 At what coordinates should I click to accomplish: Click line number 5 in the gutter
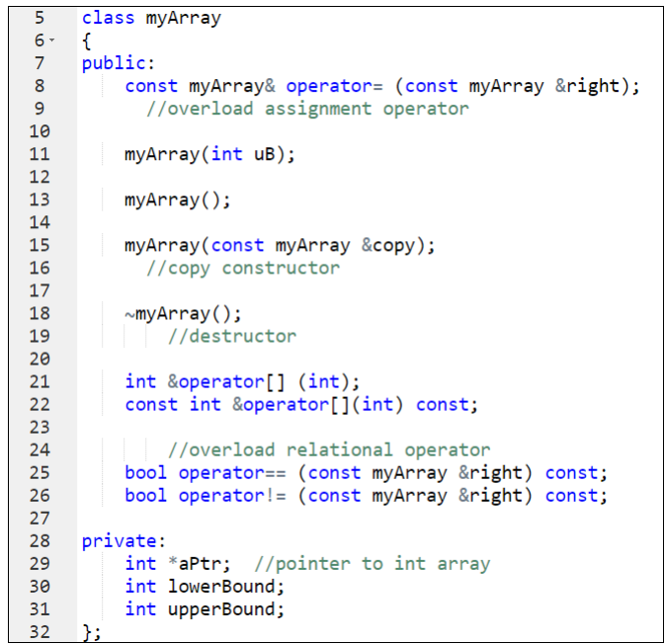tap(40, 18)
